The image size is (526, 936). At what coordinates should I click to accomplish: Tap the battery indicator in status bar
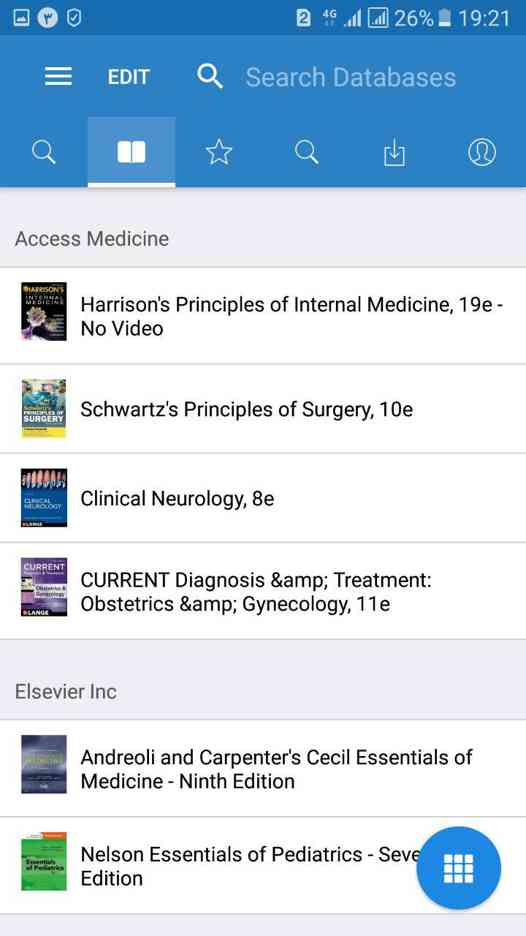point(444,18)
